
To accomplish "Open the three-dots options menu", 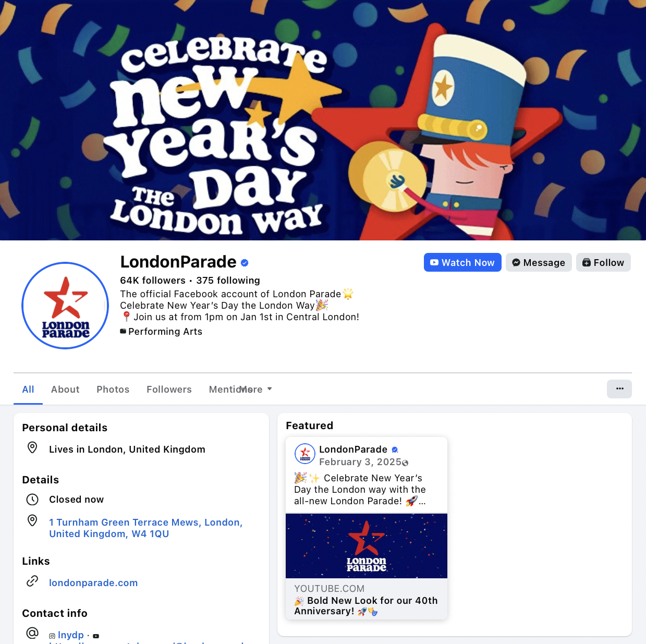I will (619, 389).
